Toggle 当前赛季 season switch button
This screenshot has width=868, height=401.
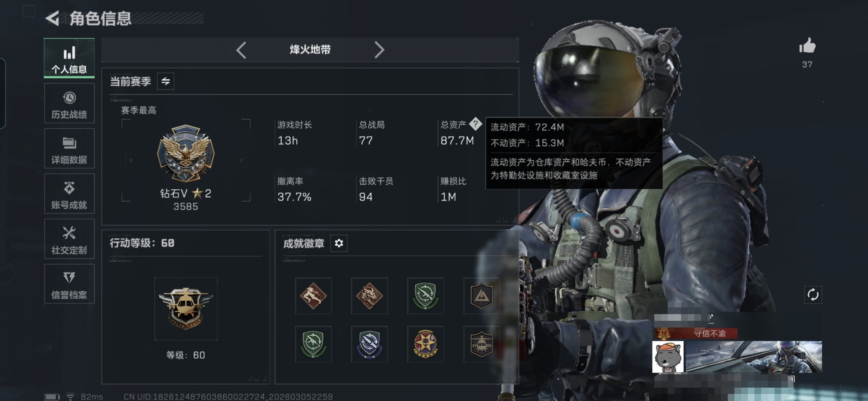point(165,81)
